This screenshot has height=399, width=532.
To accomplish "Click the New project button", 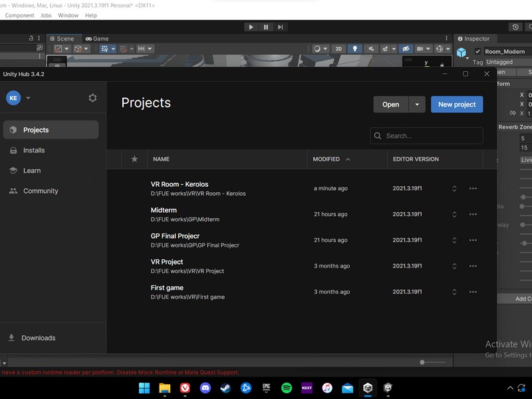I will 457,104.
